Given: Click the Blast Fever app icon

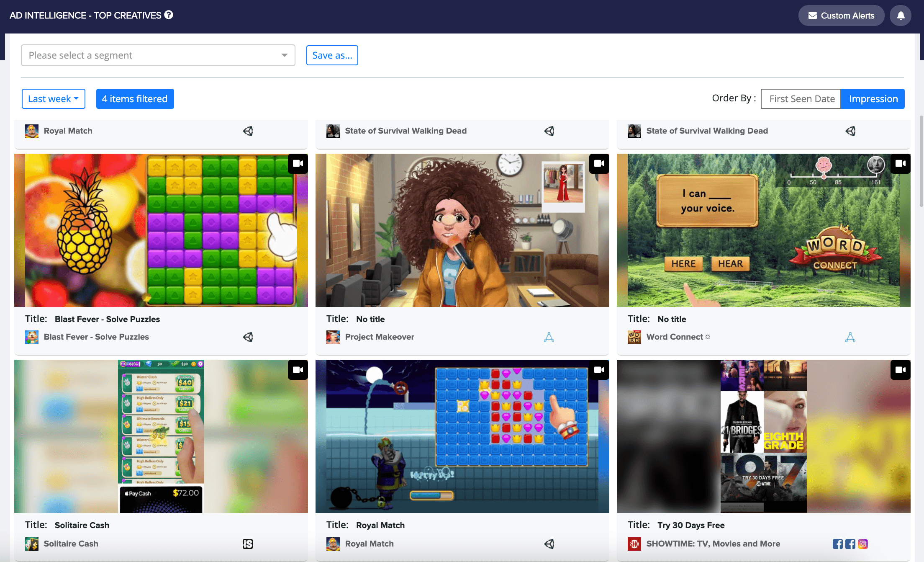Looking at the screenshot, I should 32,337.
